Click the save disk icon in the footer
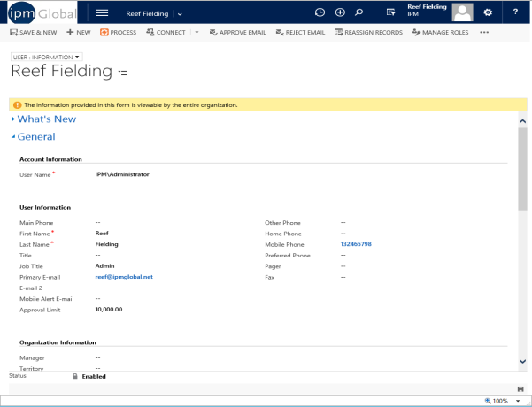Image resolution: width=532 pixels, height=407 pixels. [520, 388]
